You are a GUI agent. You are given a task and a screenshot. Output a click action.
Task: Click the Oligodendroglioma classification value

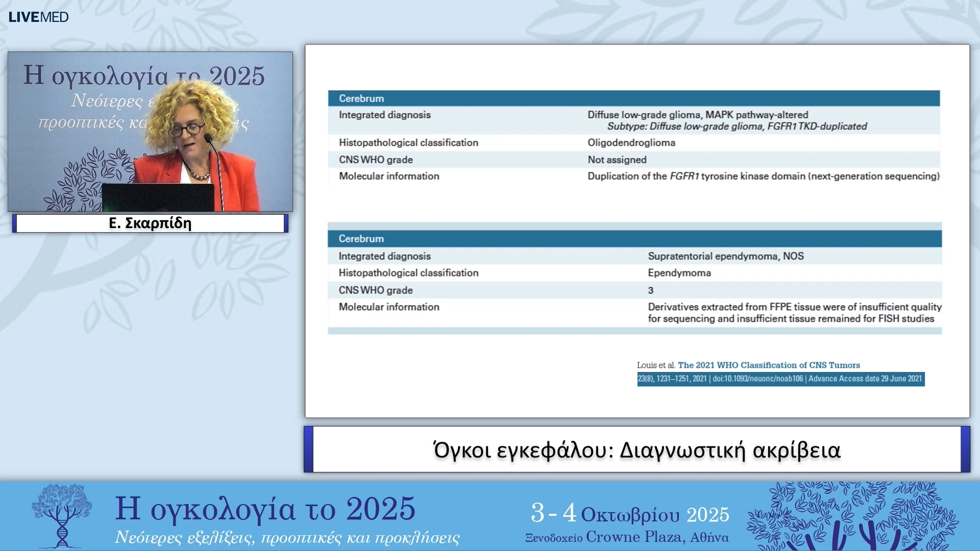point(631,143)
